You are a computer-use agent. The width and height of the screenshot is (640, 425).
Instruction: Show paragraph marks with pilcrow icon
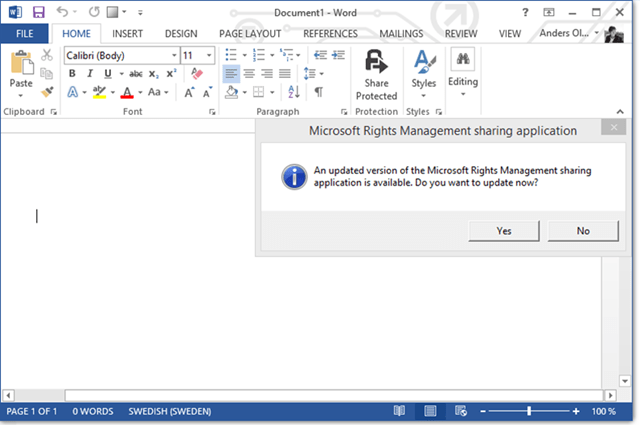pyautogui.click(x=318, y=92)
